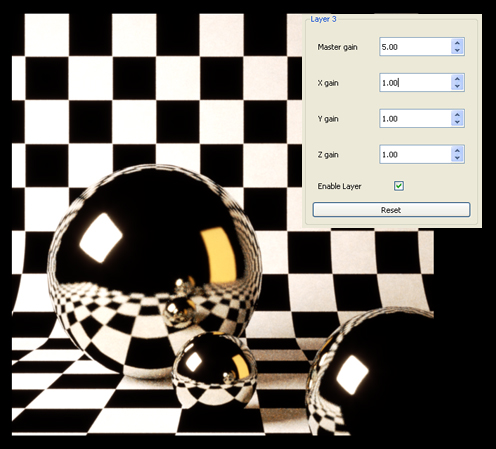
Task: Click the Z gain label
Action: [x=328, y=155]
